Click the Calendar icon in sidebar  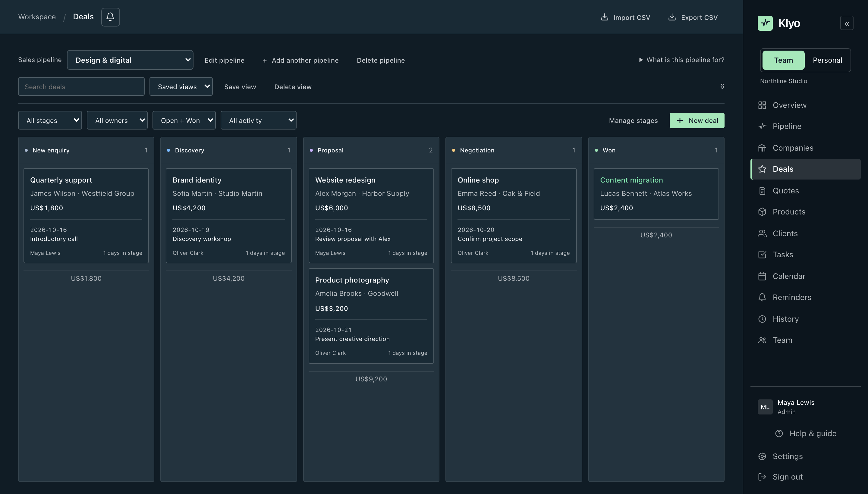[762, 276]
